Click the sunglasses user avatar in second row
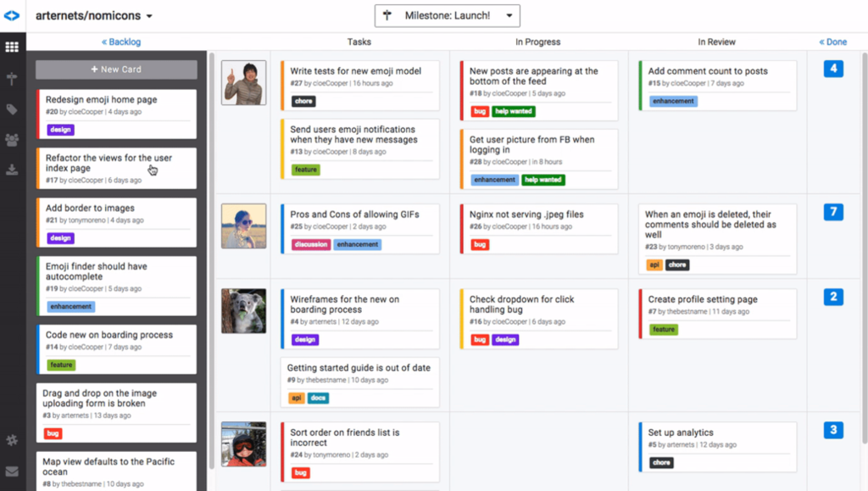The width and height of the screenshot is (868, 491). click(x=243, y=226)
